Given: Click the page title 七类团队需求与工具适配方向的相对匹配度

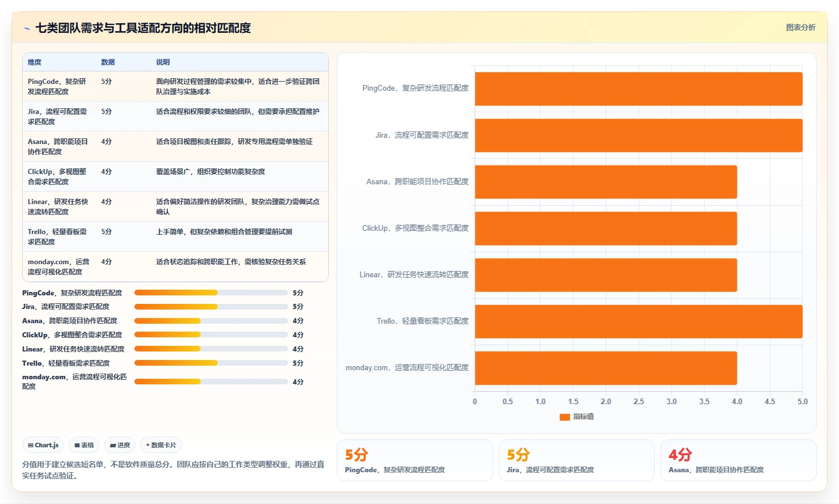Looking at the screenshot, I should click(143, 28).
